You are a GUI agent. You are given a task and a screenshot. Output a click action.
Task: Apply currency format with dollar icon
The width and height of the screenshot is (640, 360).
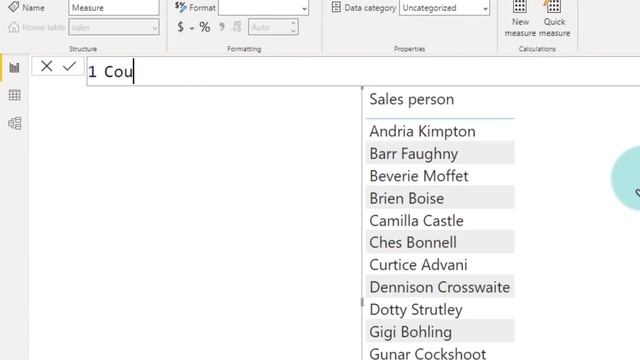(x=180, y=27)
